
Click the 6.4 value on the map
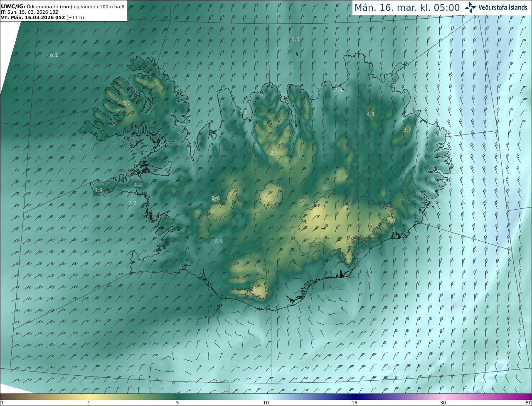tap(219, 242)
